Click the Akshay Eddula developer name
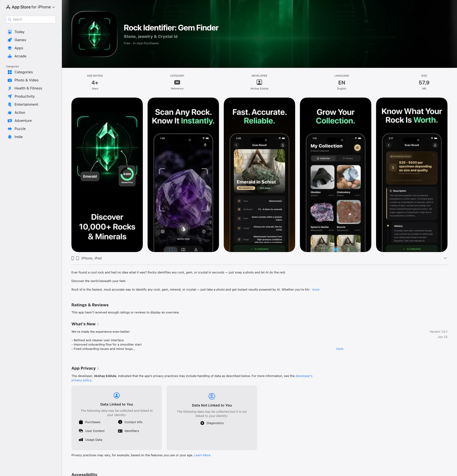The image size is (457, 476). [x=259, y=89]
